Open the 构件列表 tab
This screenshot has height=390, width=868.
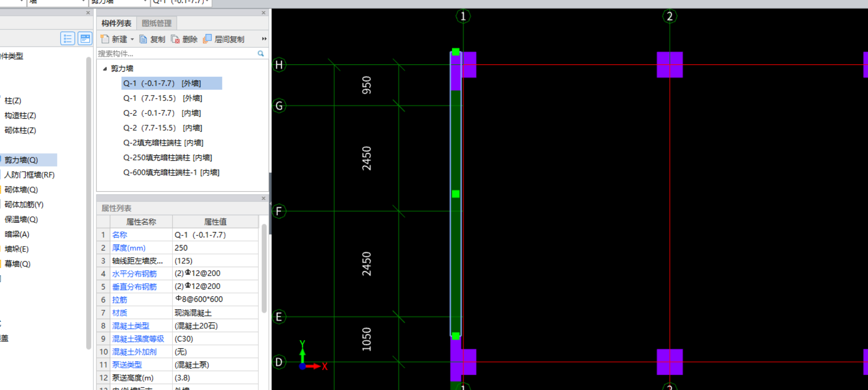(116, 23)
